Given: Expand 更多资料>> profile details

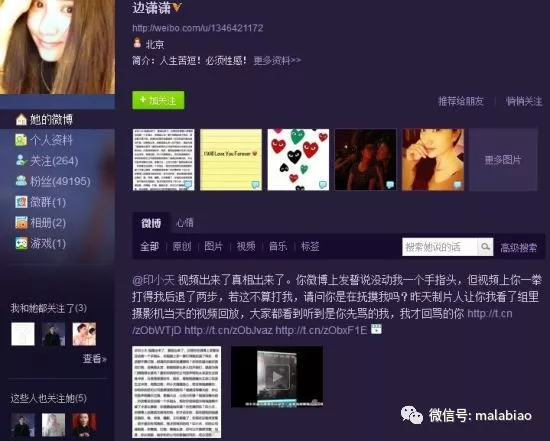Looking at the screenshot, I should tap(277, 60).
